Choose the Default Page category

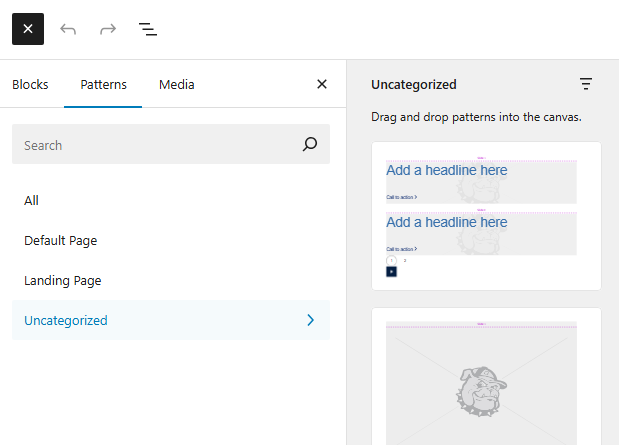tap(171, 240)
